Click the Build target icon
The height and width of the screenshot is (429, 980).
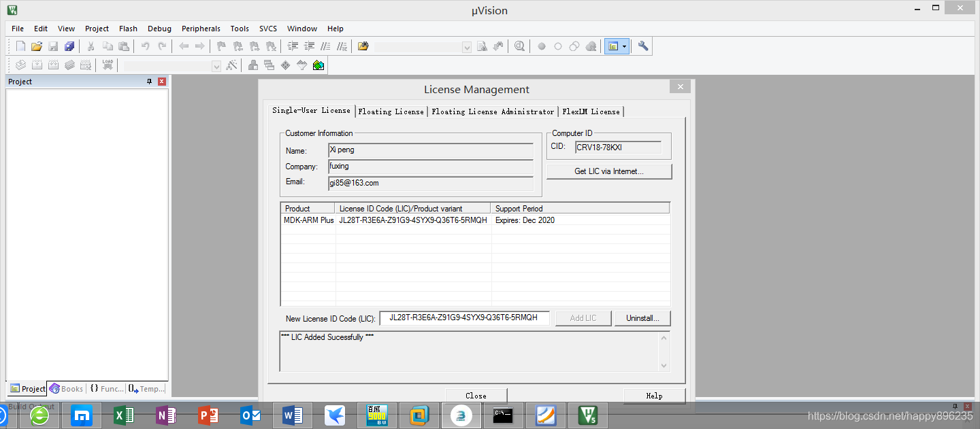37,65
